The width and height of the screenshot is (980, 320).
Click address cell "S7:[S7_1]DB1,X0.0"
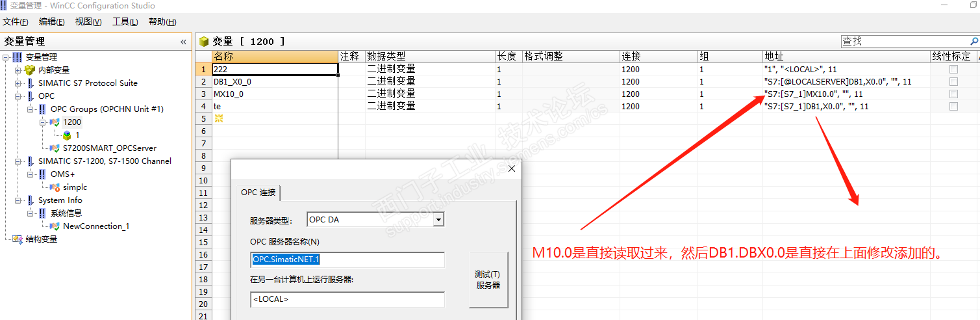(847, 106)
